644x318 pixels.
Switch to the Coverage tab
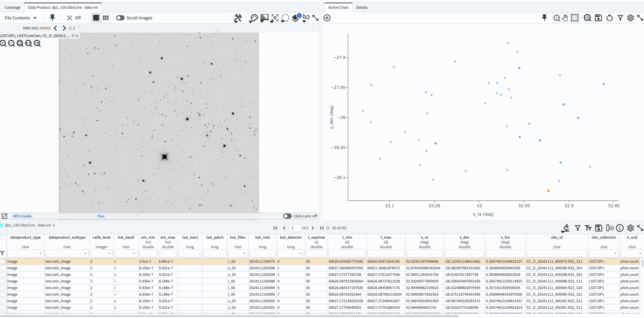[13, 8]
